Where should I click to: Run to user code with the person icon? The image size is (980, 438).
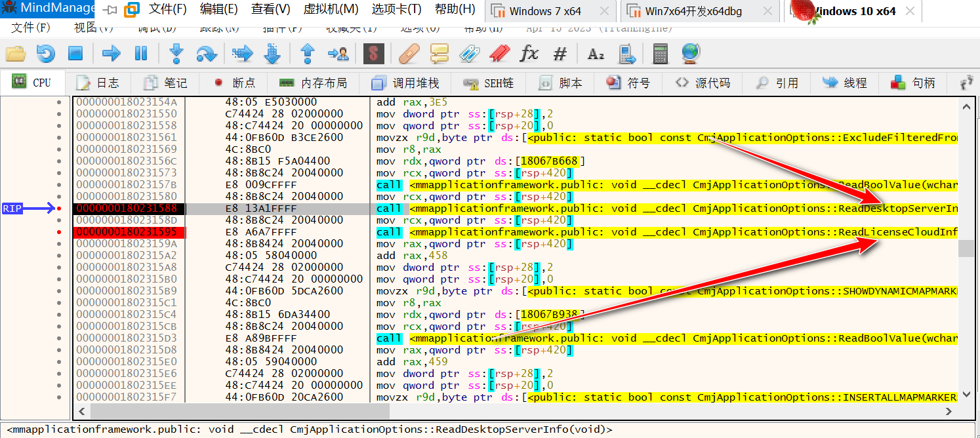pos(338,54)
